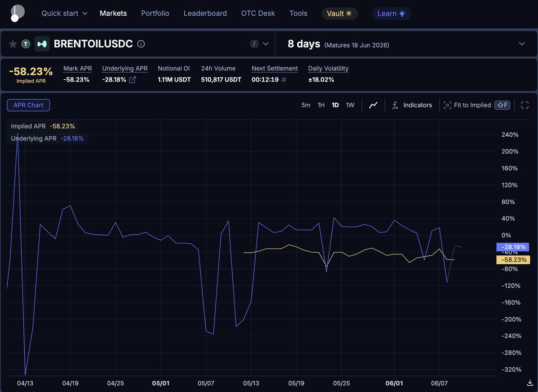Click the Notional OI 1.11M USDT value
Screen dimensions: 538x392
click(x=174, y=80)
